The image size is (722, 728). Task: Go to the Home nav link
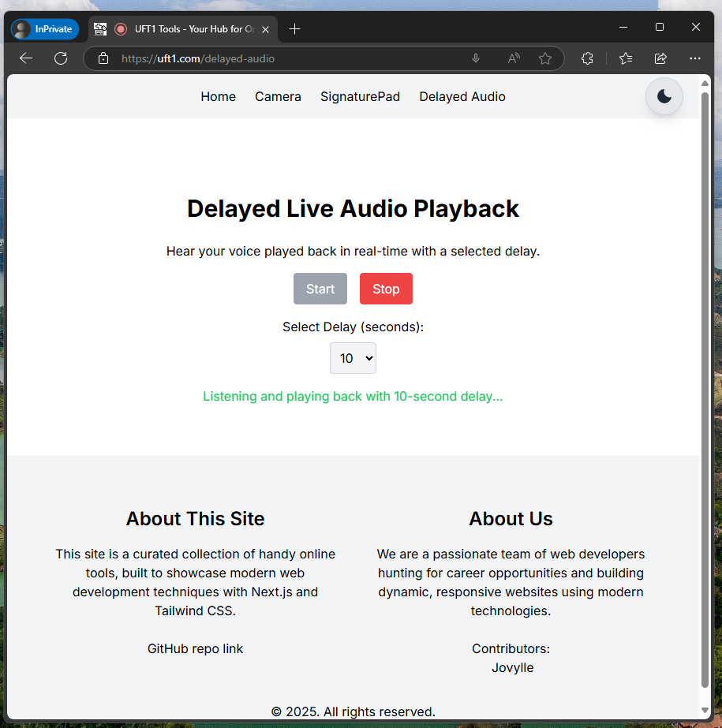(218, 96)
